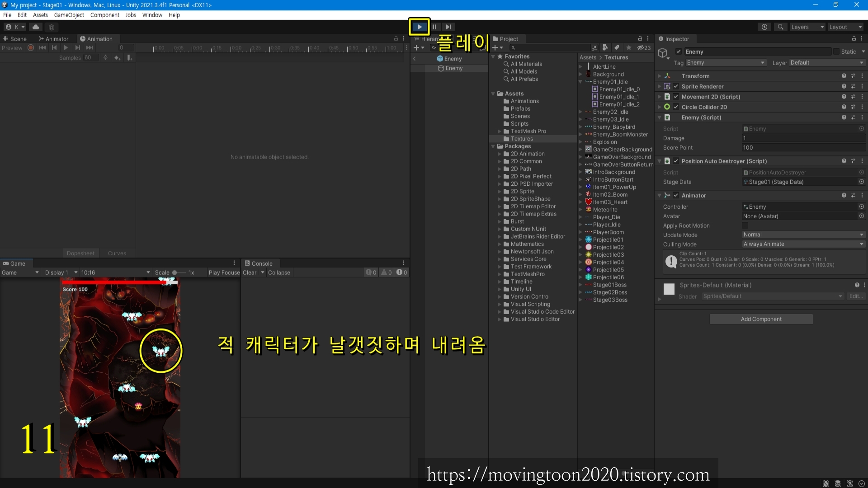Click Add keyframe icon in Animation

117,58
